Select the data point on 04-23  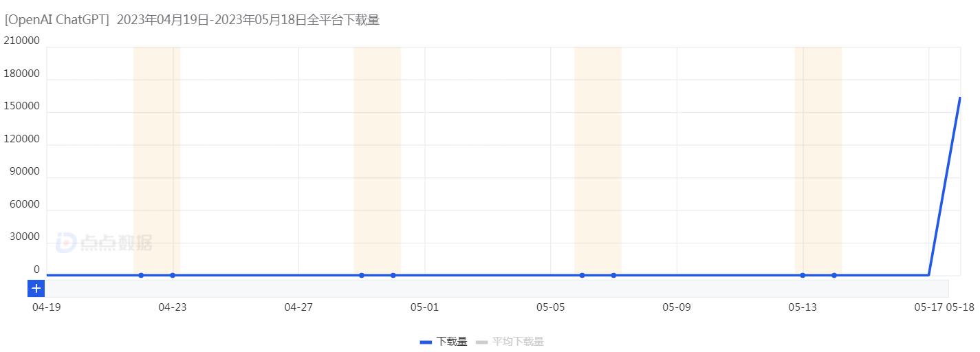point(173,276)
